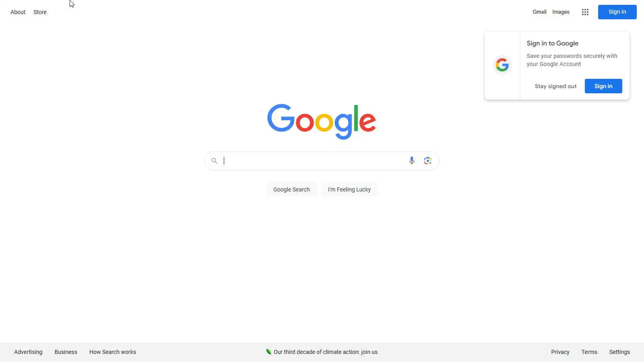
Task: Open Settings menu in the footer
Action: tap(619, 352)
